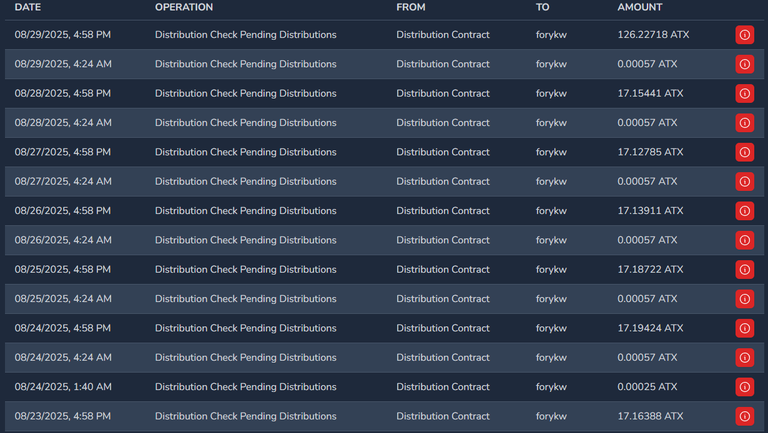Sort by the DATE column header
Viewport: 768px width, 433px height.
pyautogui.click(x=28, y=7)
